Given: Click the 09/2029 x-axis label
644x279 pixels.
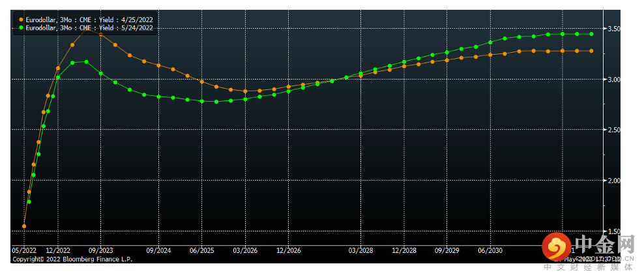Looking at the screenshot, I should click(447, 250).
